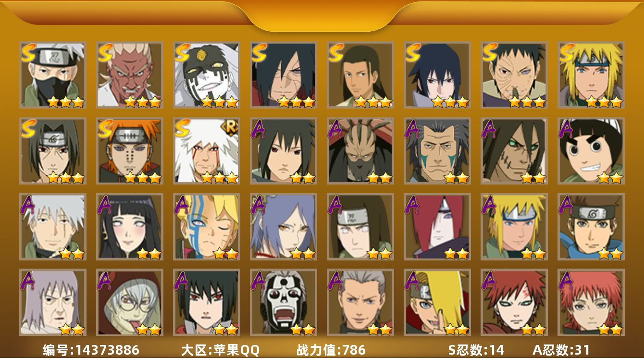Click the account number 14373886 label
The height and width of the screenshot is (358, 644).
(x=91, y=350)
